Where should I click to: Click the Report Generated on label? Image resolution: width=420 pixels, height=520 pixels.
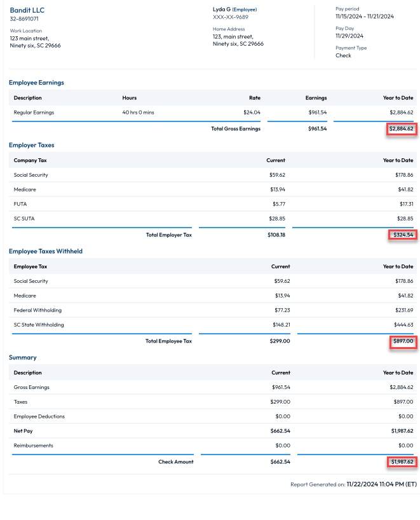[318, 484]
